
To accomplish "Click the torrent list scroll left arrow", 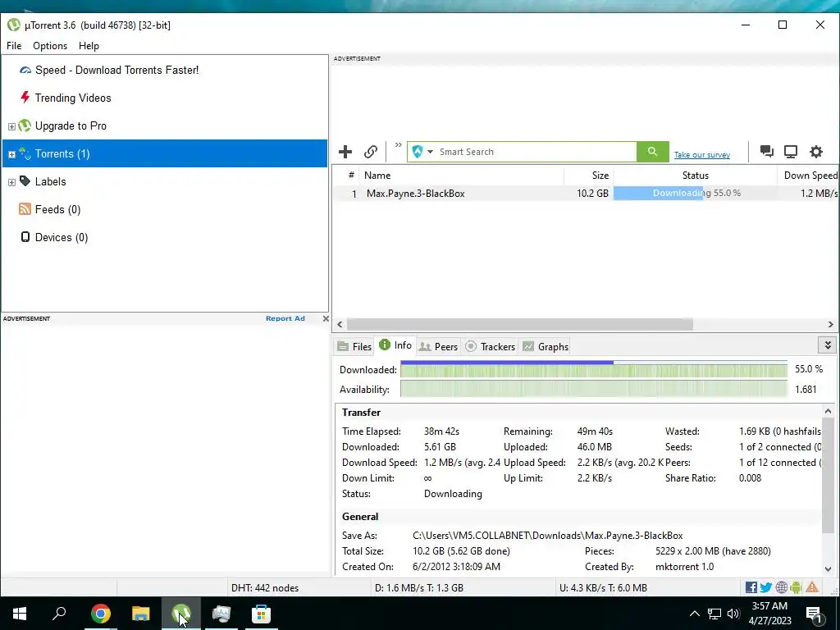I will tap(340, 325).
